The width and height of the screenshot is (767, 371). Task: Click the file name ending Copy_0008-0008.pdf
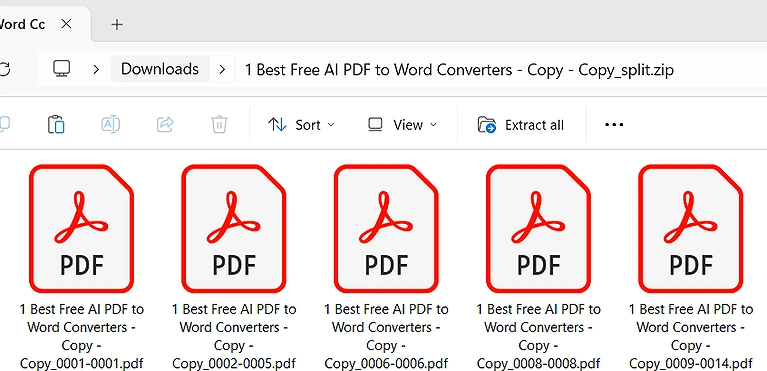[x=538, y=336]
